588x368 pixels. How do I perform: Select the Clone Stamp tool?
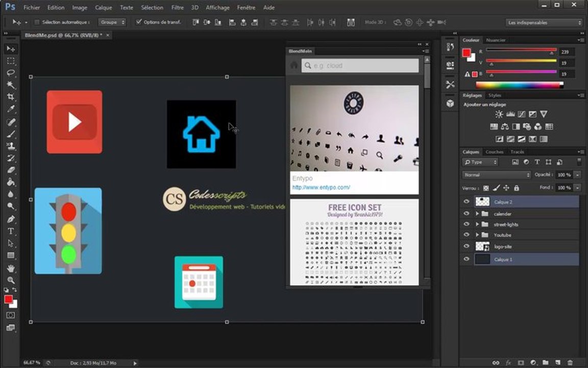[11, 146]
